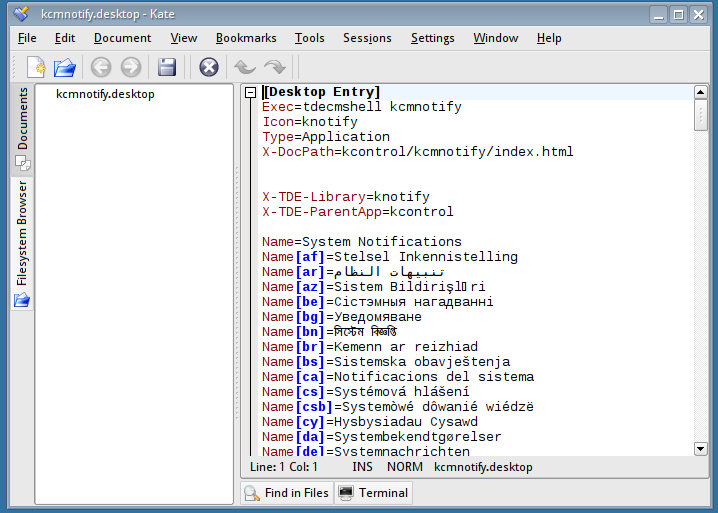718x513 pixels.
Task: Click the Name[ca] Notificacions del sistema line
Action: coord(398,377)
